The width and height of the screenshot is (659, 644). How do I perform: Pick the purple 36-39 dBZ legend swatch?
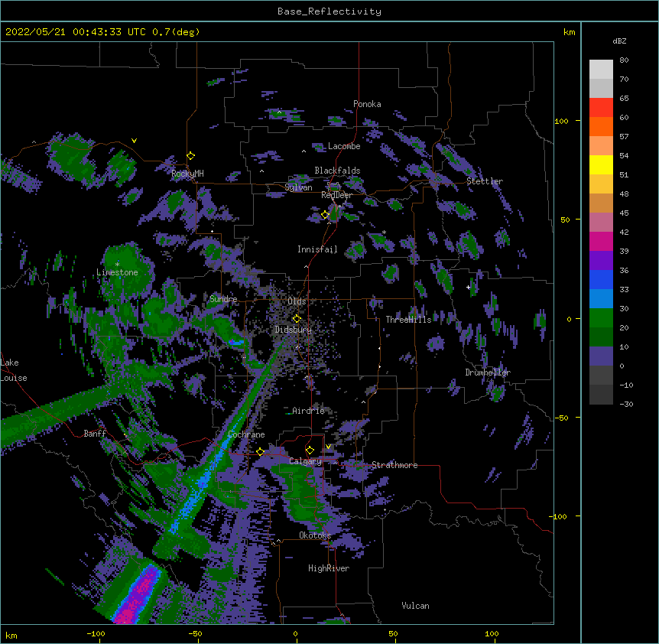click(601, 261)
